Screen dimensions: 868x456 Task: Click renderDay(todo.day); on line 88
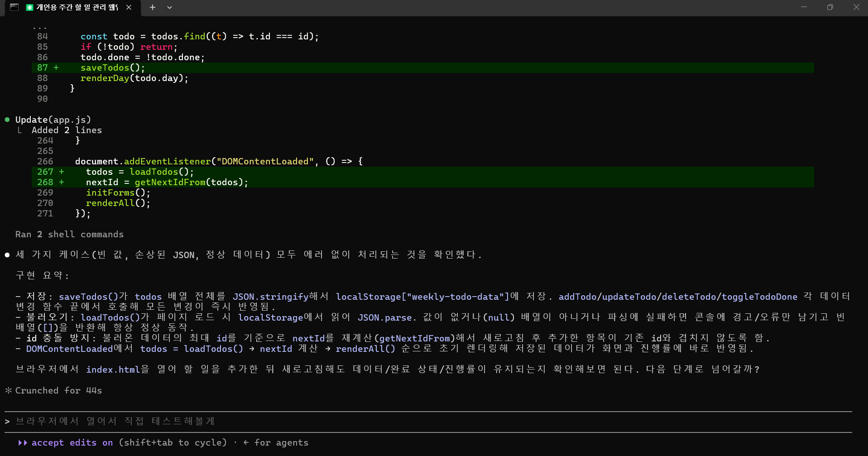(x=134, y=78)
